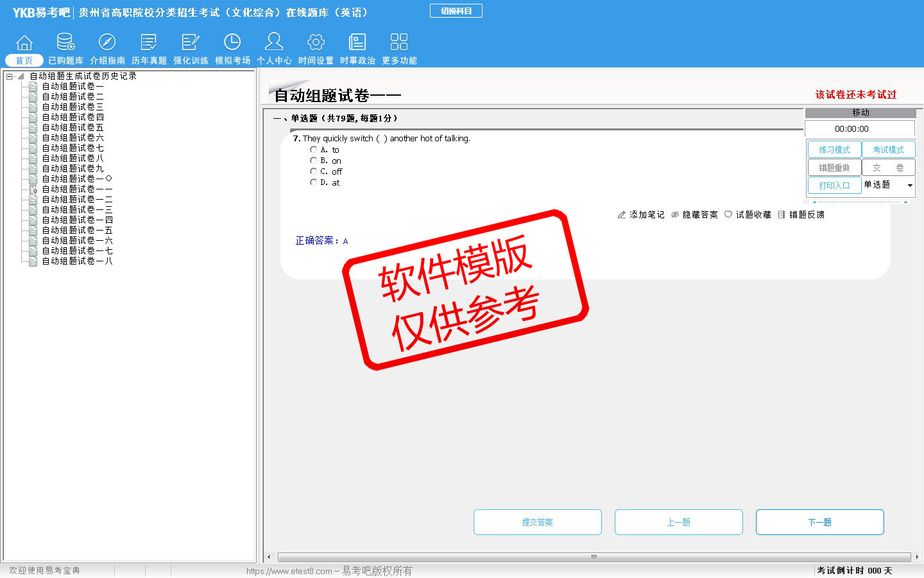Open 个人中心 user profile icon
Image resolution: width=924 pixels, height=578 pixels.
pyautogui.click(x=274, y=42)
